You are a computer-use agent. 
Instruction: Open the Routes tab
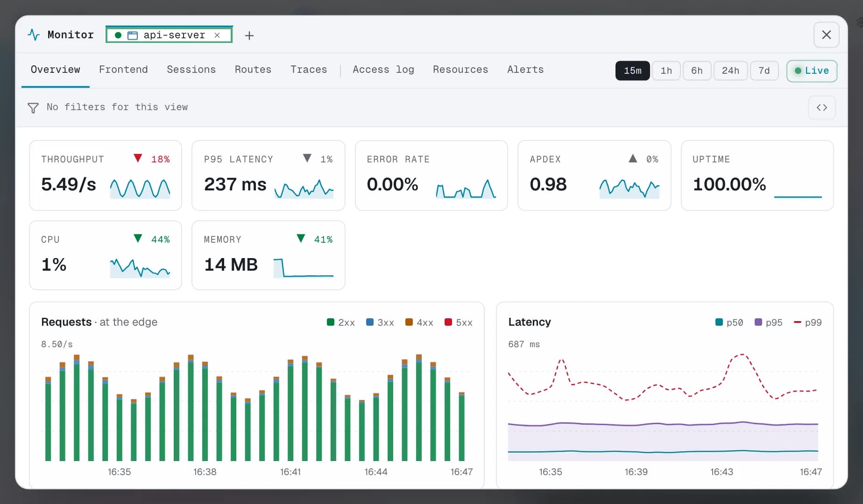point(253,70)
